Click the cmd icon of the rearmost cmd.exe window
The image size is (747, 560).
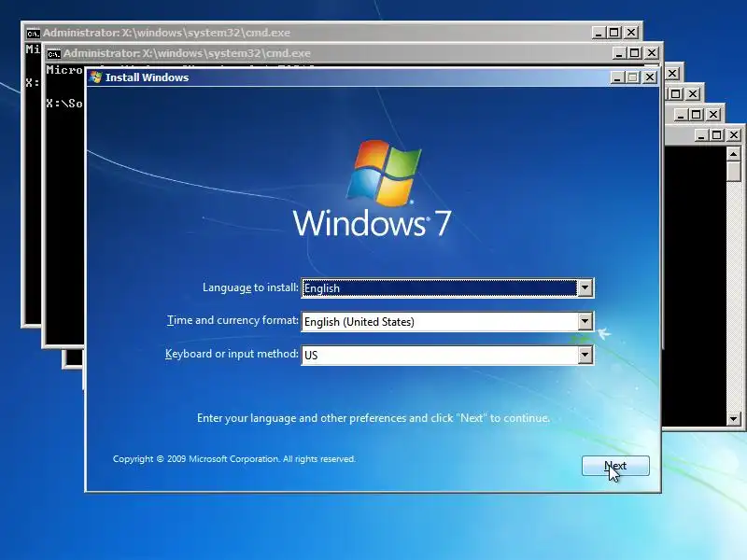[x=33, y=34]
